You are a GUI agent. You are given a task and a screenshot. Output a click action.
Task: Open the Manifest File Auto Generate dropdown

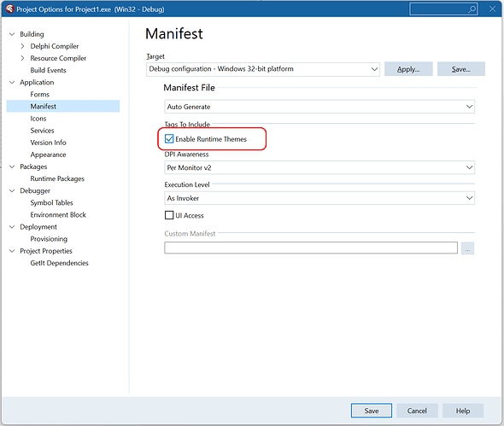coord(319,107)
